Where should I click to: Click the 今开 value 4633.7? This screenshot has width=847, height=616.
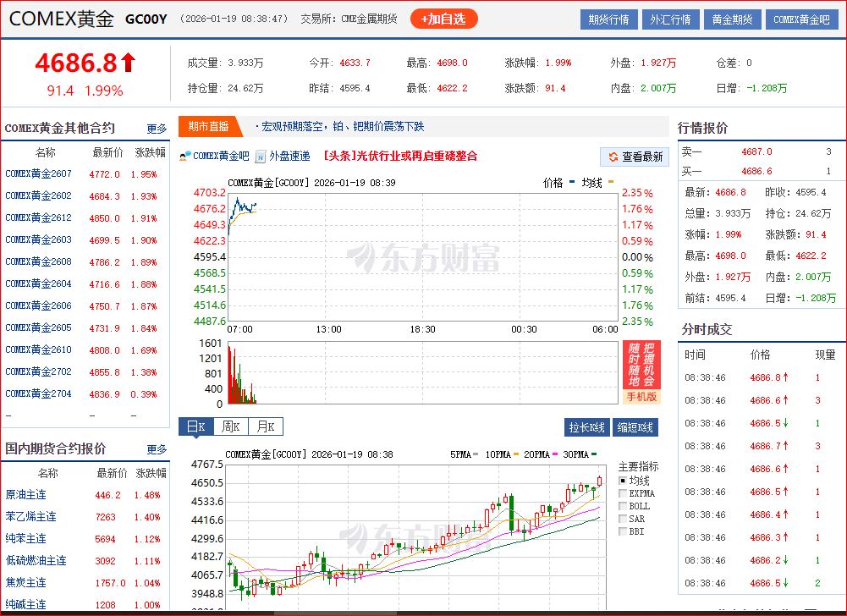(355, 63)
